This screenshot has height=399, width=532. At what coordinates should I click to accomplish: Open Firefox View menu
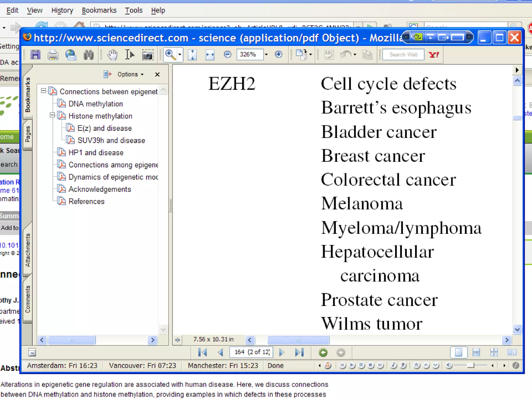35,10
